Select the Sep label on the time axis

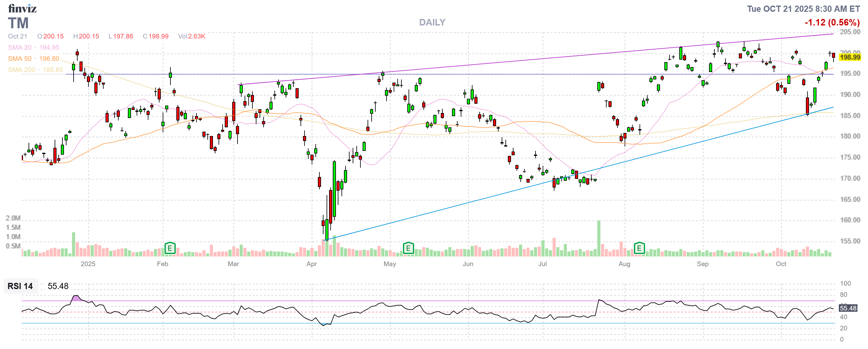click(x=702, y=264)
